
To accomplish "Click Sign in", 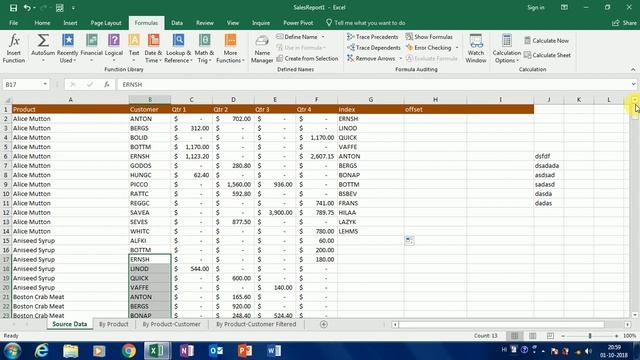I will (536, 7).
